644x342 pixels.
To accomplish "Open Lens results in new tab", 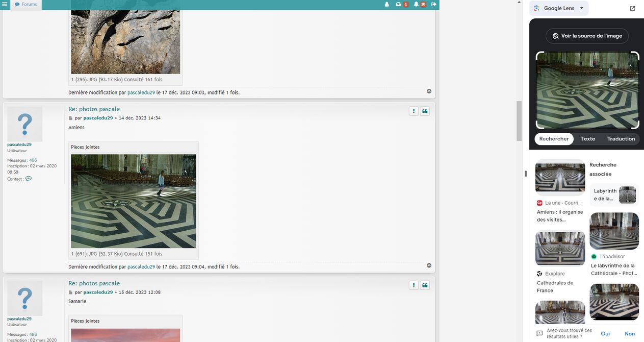I will (x=632, y=8).
